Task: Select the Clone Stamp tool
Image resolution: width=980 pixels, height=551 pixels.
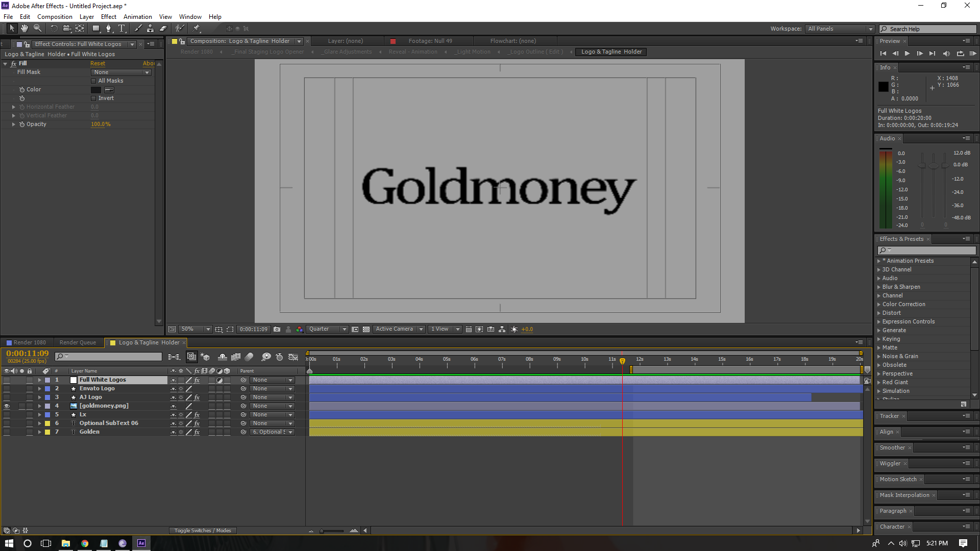Action: [151, 29]
